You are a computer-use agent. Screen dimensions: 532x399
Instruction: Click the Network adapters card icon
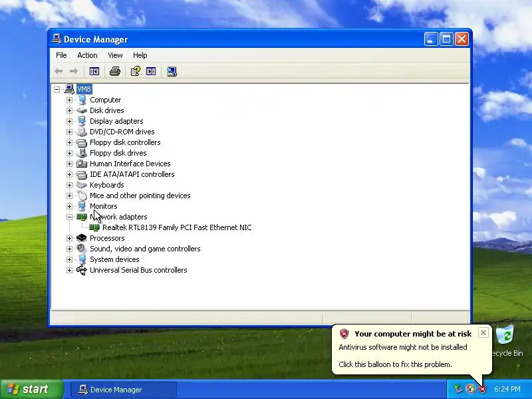(x=82, y=217)
